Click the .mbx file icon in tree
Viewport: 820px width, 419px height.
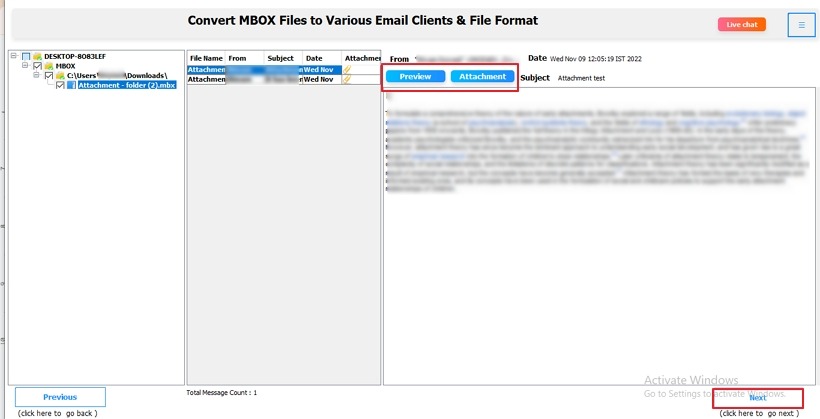click(x=71, y=86)
